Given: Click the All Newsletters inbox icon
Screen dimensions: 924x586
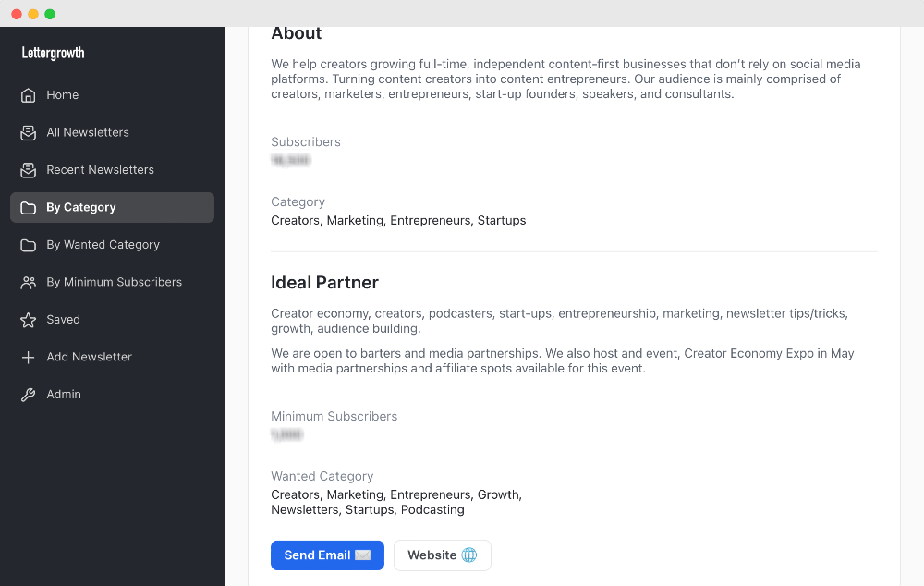Looking at the screenshot, I should click(x=29, y=133).
